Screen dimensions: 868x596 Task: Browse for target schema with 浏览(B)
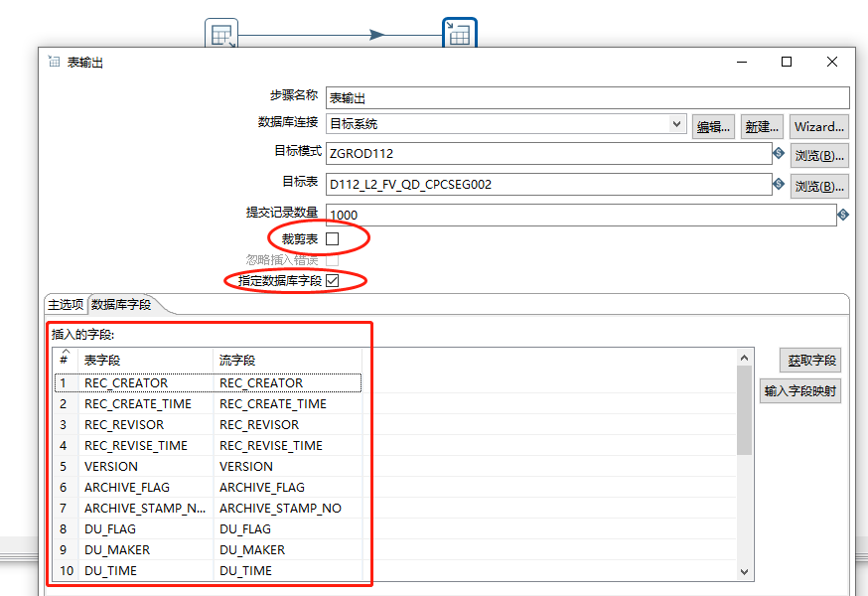point(819,156)
